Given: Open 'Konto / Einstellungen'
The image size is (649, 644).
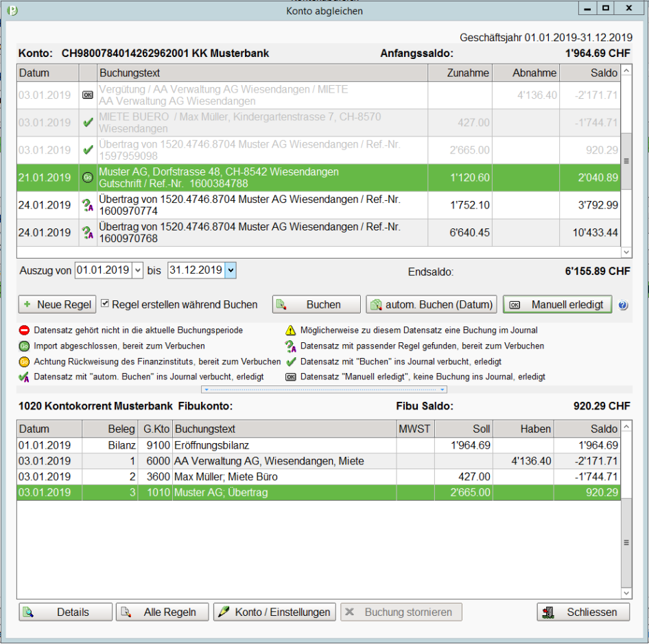Looking at the screenshot, I should click(x=274, y=612).
